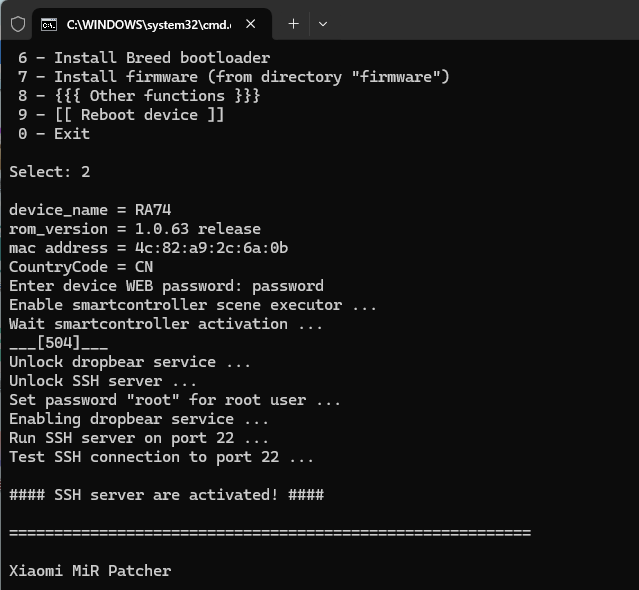The height and width of the screenshot is (590, 639).
Task: Click the '0 - Exit' line
Action: pyautogui.click(x=54, y=134)
